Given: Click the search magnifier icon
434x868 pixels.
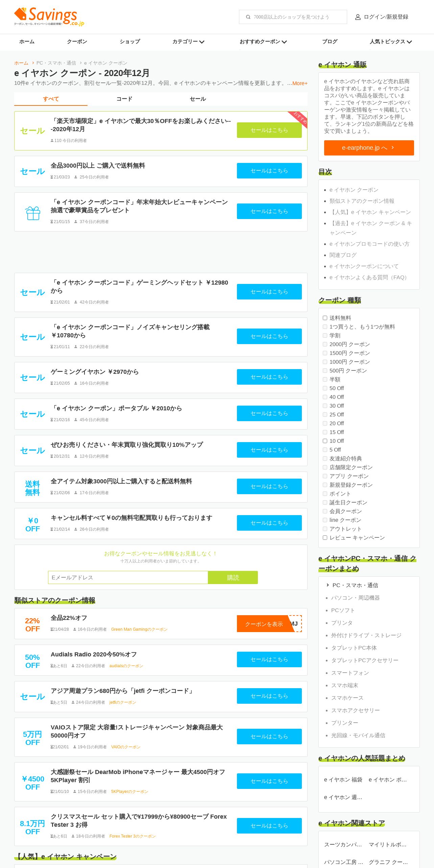Looking at the screenshot, I should coord(248,17).
